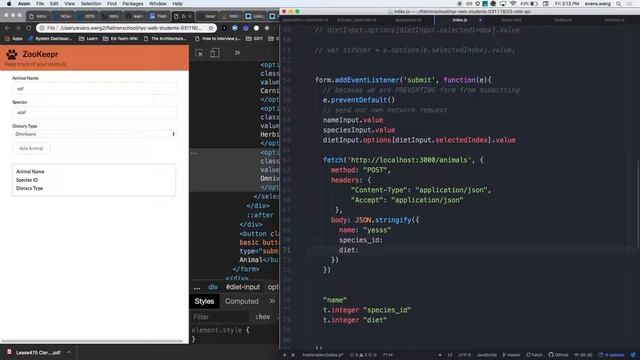Click the e.preventDefault() line
Screen dimensions: 640x360
click(359, 100)
